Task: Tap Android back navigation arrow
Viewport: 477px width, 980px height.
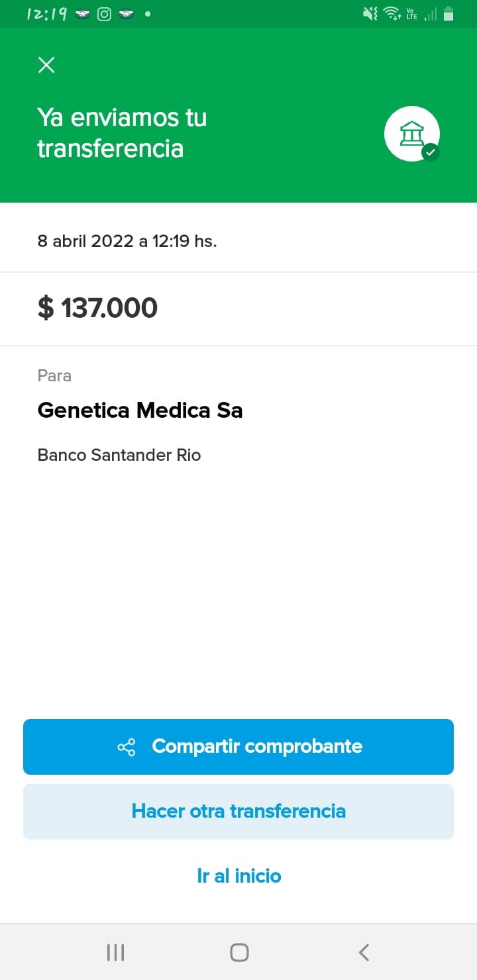Action: (363, 952)
